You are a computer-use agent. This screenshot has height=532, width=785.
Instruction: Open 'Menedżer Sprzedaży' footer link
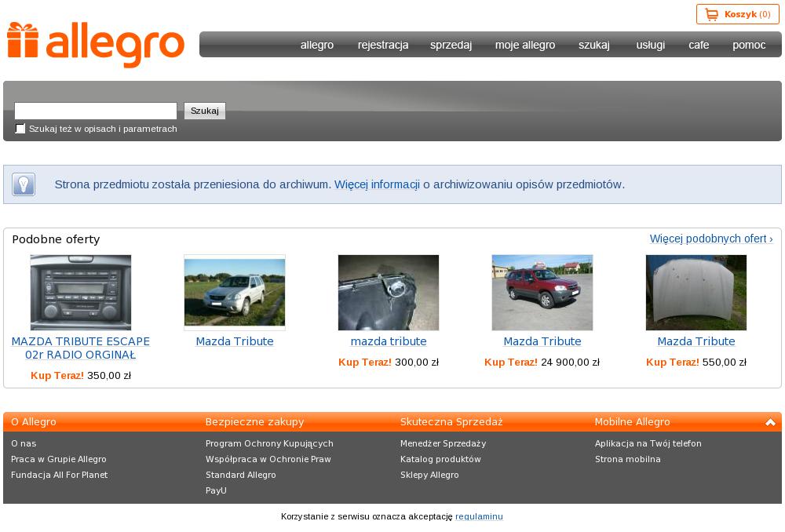point(443,443)
